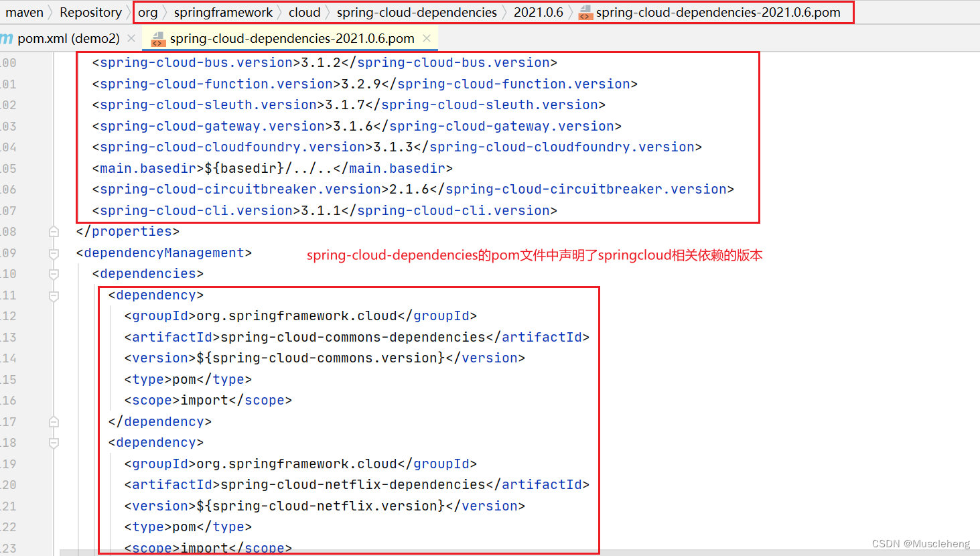The height and width of the screenshot is (556, 980).
Task: Click the first scope import line
Action: point(208,400)
